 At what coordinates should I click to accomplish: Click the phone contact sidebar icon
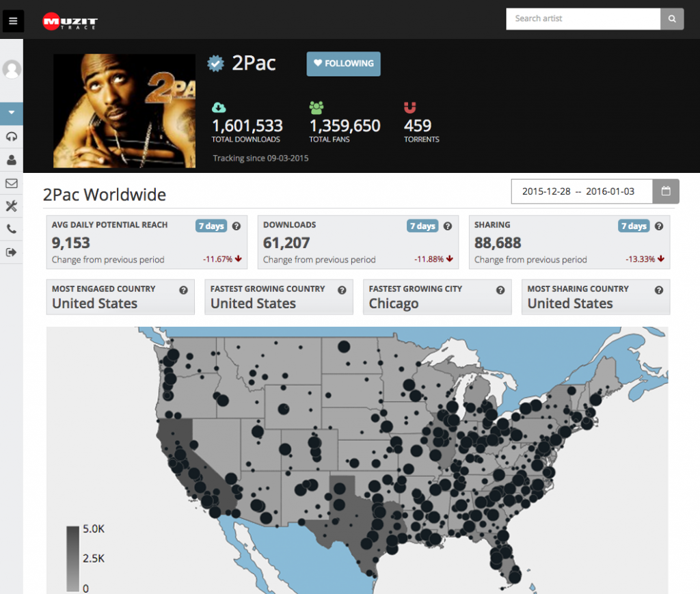click(x=12, y=230)
